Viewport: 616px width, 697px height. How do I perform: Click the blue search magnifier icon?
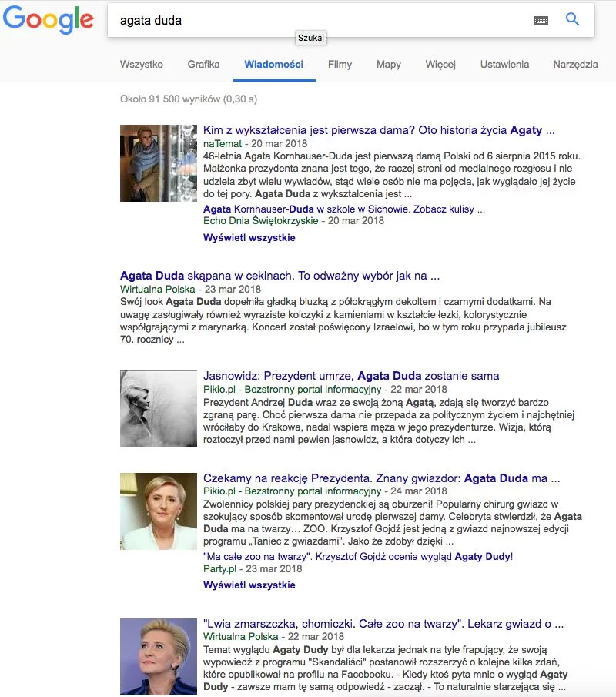coord(572,19)
